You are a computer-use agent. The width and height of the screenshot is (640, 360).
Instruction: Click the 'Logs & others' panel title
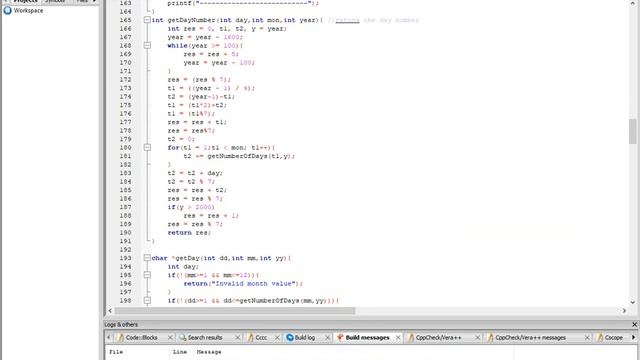click(x=121, y=324)
